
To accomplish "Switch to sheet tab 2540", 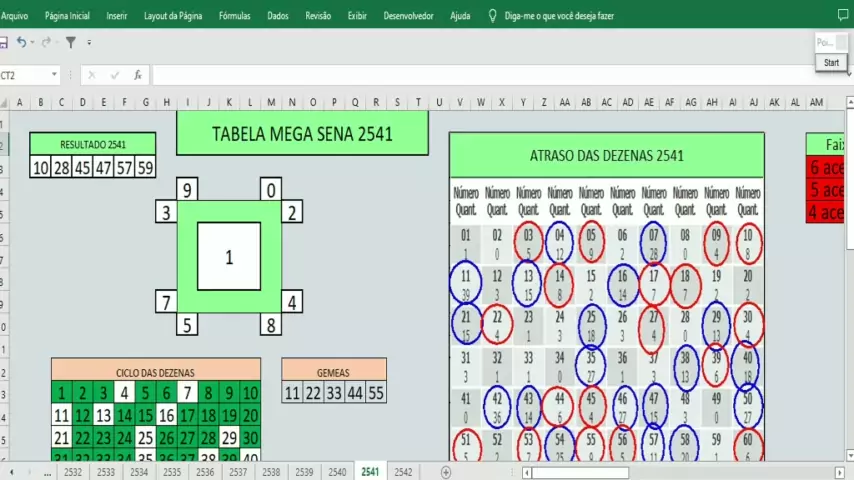I will coord(337,472).
